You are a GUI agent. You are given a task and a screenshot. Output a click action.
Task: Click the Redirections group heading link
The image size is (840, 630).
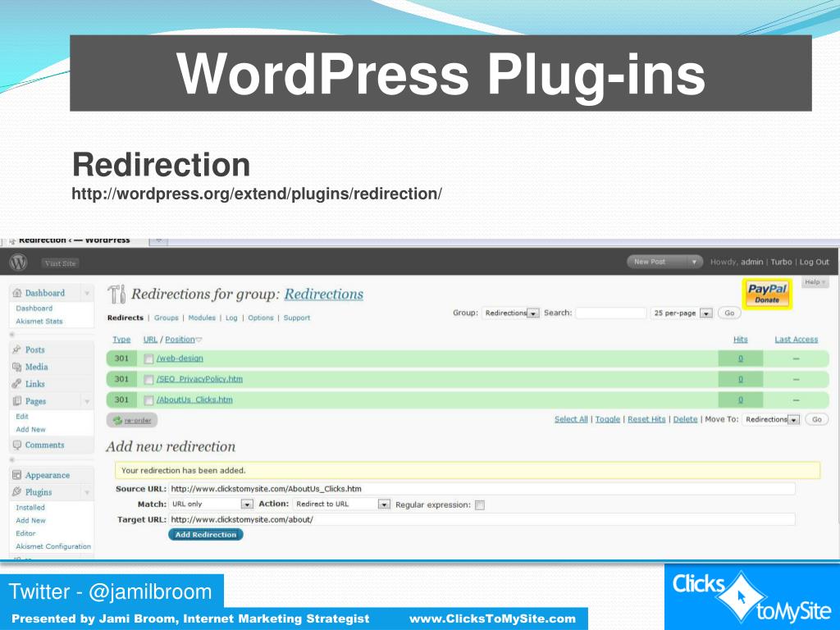click(323, 294)
